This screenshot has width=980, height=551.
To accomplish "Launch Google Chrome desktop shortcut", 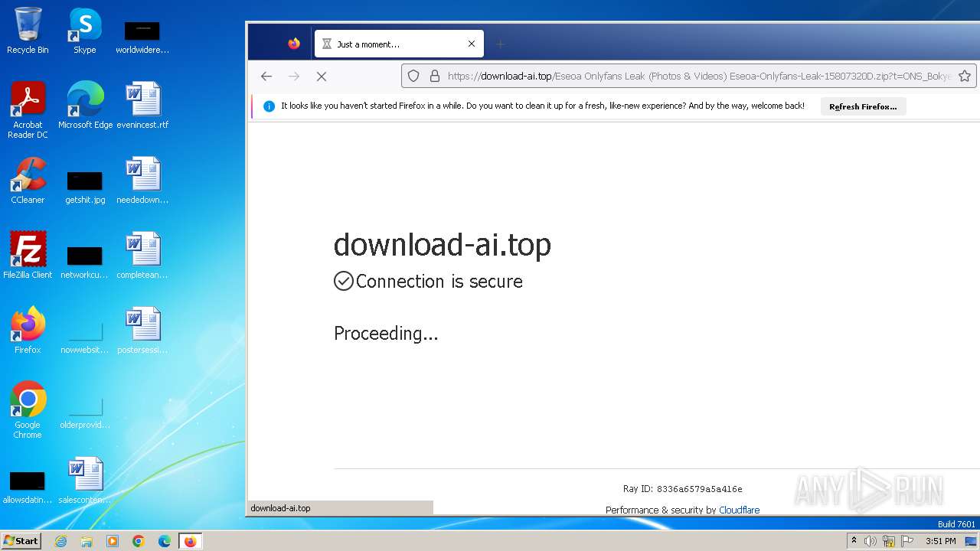I will point(28,409).
